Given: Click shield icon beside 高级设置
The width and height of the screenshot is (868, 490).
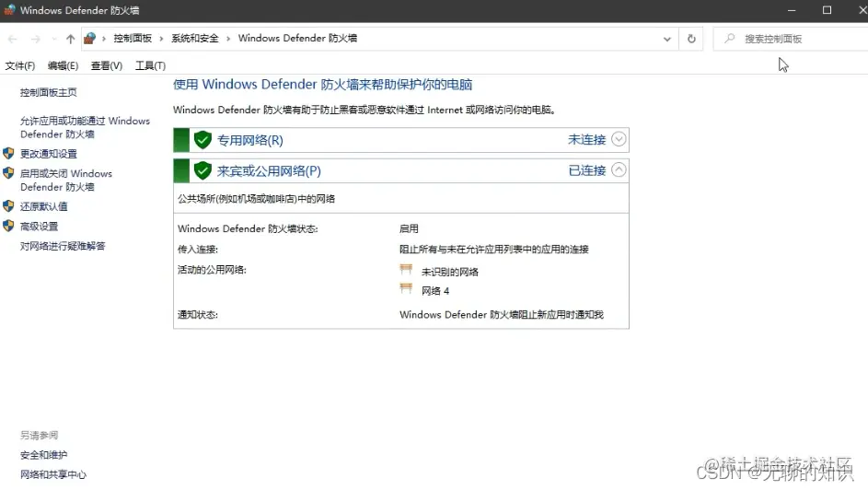Looking at the screenshot, I should click(8, 226).
